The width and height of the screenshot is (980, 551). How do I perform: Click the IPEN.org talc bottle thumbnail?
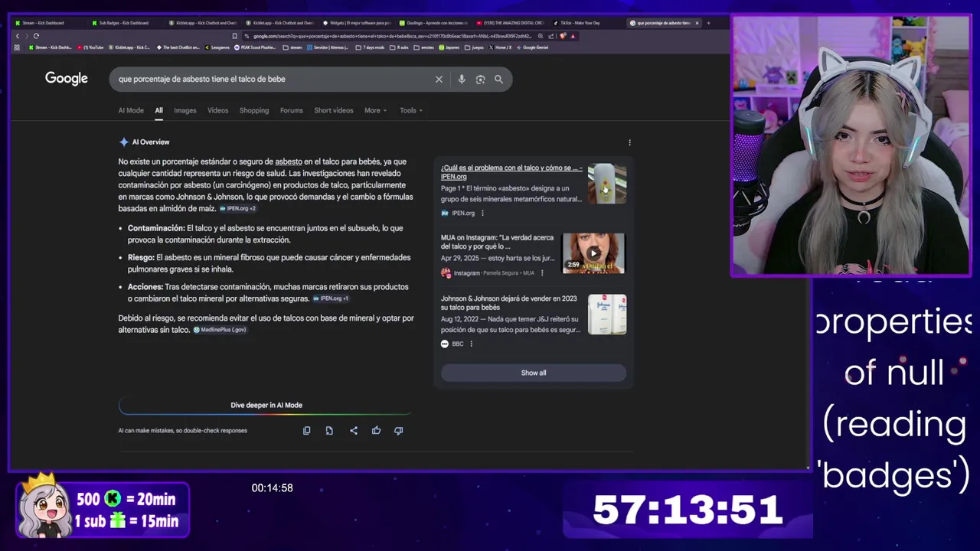tap(607, 184)
